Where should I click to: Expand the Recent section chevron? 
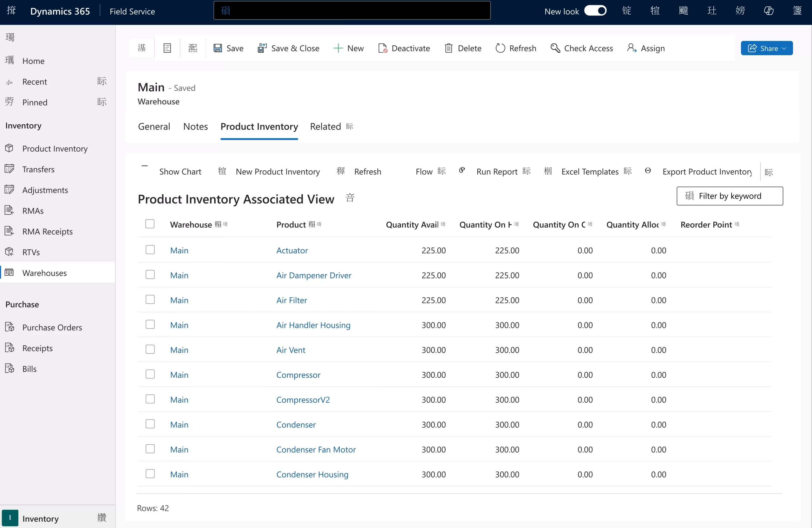pyautogui.click(x=102, y=81)
